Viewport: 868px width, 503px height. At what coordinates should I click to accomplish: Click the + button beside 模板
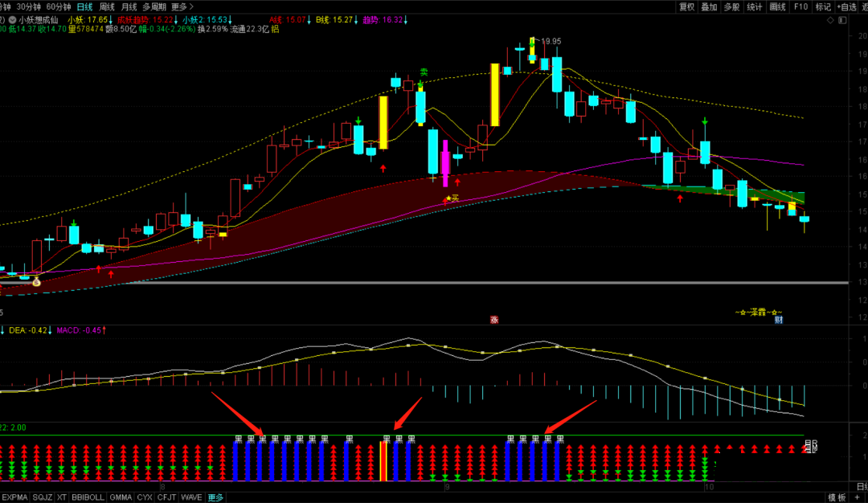(x=857, y=497)
